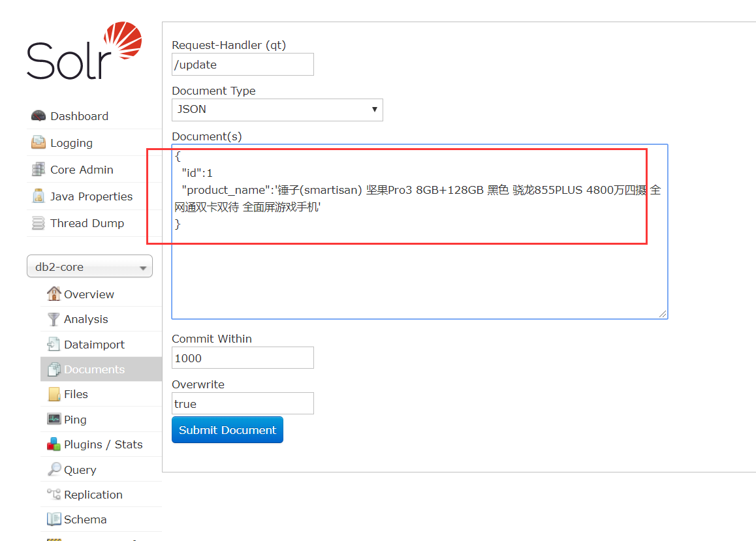Image resolution: width=756 pixels, height=541 pixels.
Task: Click the Logging icon
Action: click(x=38, y=143)
